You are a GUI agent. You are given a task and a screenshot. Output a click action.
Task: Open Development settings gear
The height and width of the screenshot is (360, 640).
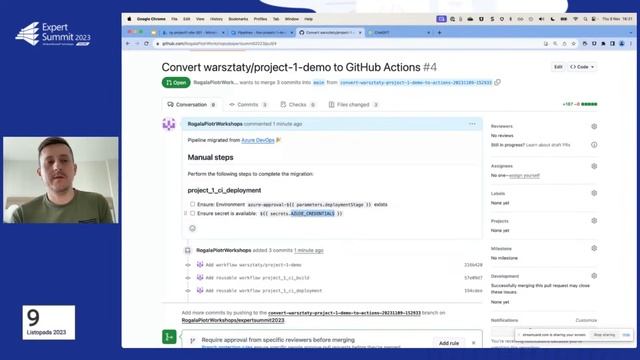tap(594, 276)
